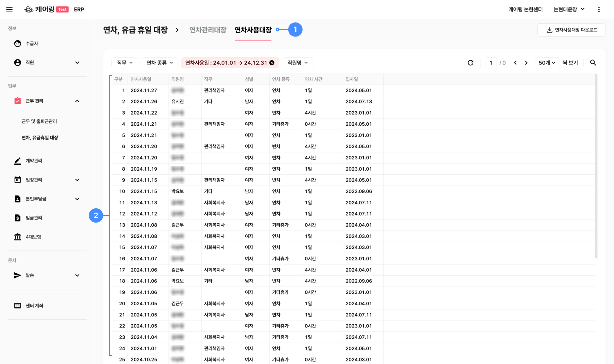The image size is (614, 364).
Task: Open the 직원명 filter dropdown
Action: pyautogui.click(x=297, y=63)
